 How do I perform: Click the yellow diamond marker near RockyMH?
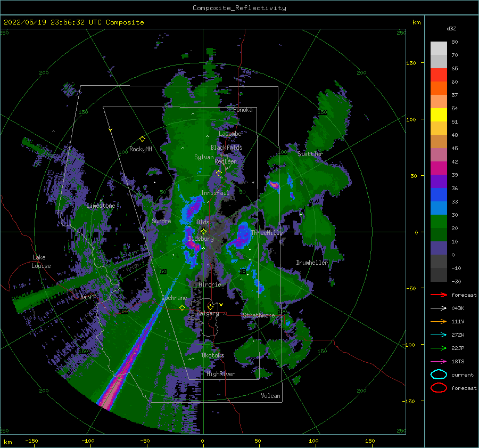(x=142, y=139)
